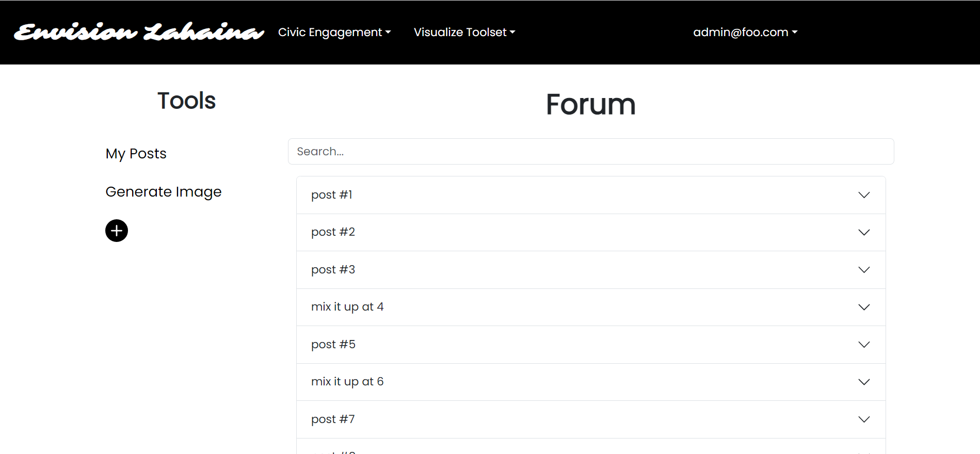Expand the post #3 chevron
The width and height of the screenshot is (980, 454).
864,270
